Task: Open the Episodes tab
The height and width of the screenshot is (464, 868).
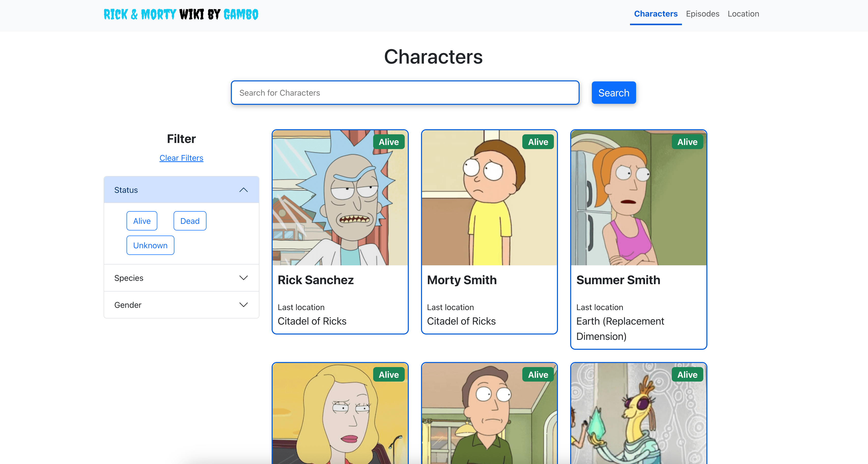Action: tap(702, 14)
